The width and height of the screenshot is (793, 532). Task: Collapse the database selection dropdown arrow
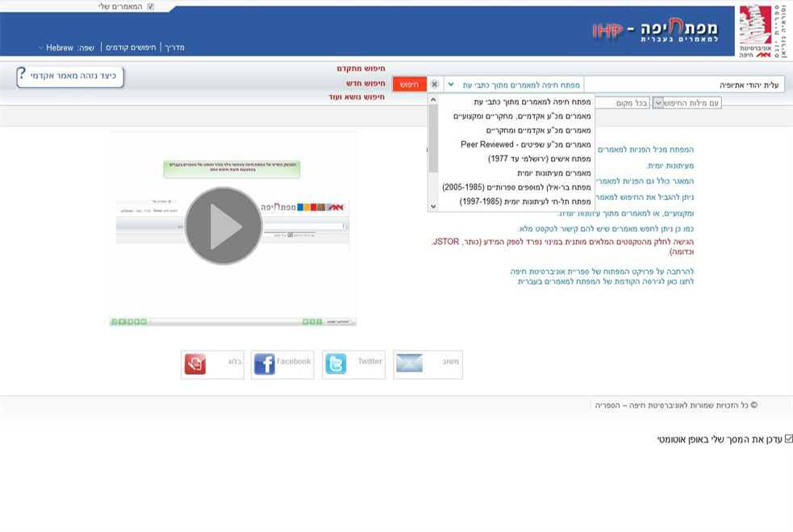pos(451,85)
